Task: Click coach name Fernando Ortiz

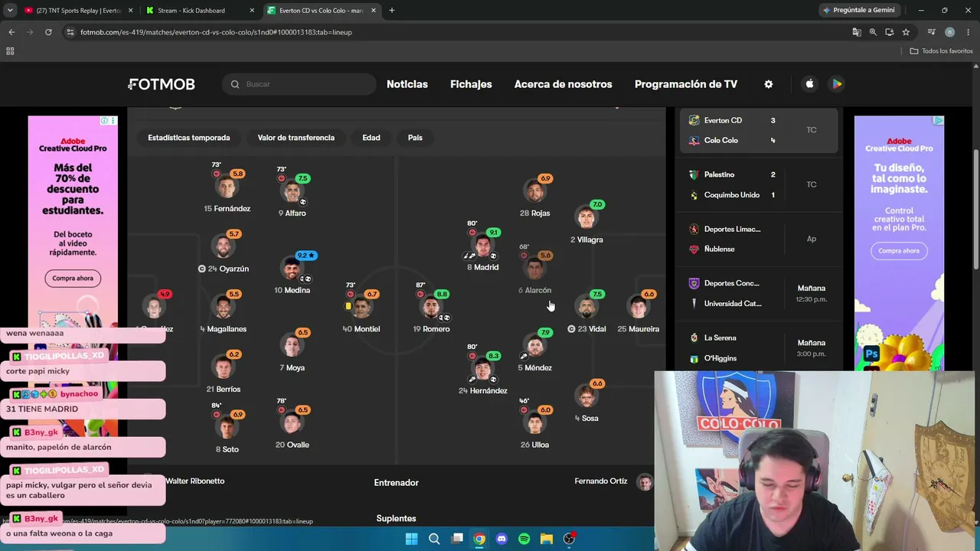Action: pyautogui.click(x=601, y=481)
